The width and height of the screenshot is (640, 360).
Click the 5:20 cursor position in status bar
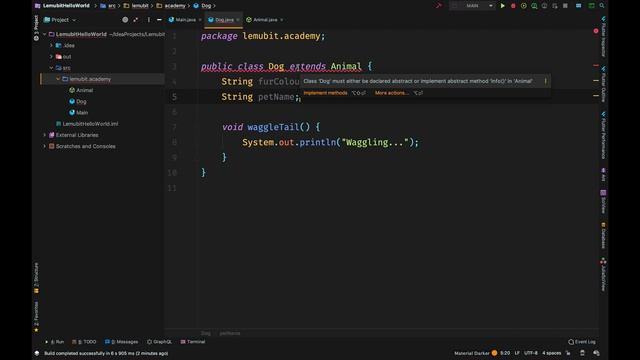505,353
